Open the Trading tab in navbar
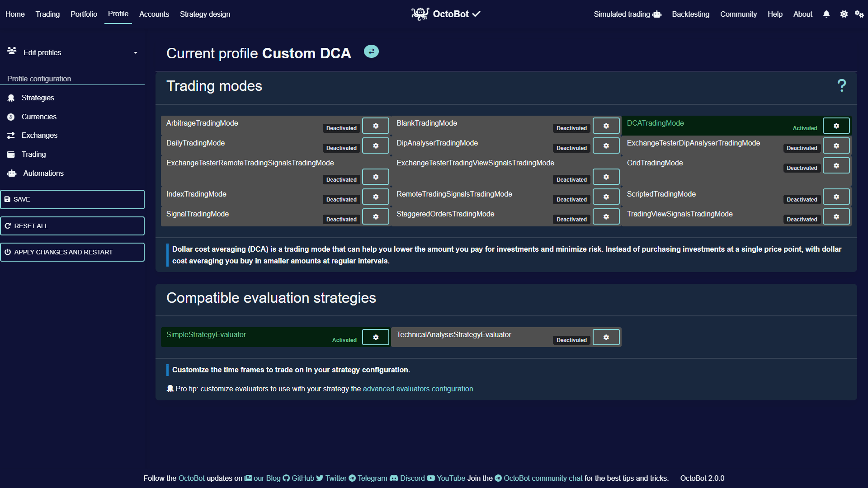The image size is (868, 488). 47,14
